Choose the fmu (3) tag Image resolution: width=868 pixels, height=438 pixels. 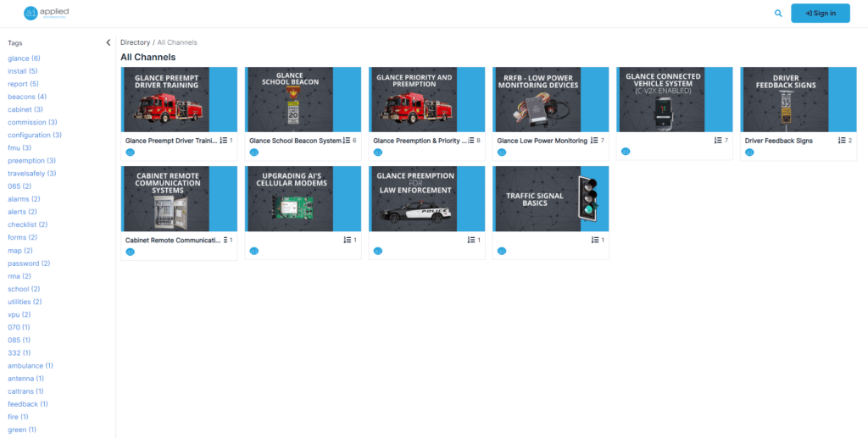19,147
